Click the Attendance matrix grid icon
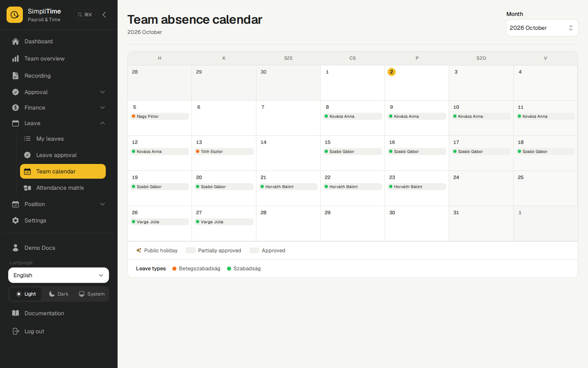Viewport: 588px width, 368px height. click(27, 188)
